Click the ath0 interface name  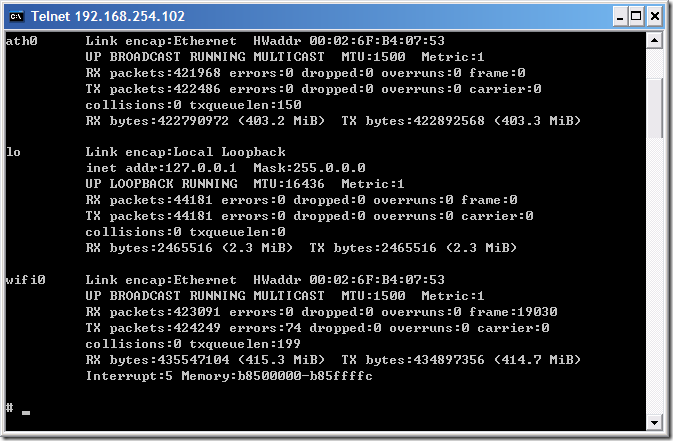tap(21, 41)
